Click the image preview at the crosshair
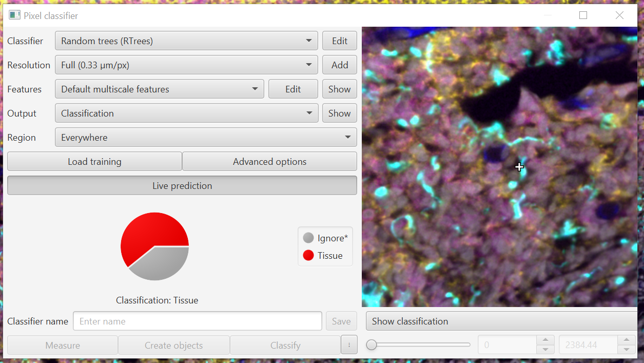This screenshot has height=363, width=644. coord(519,167)
